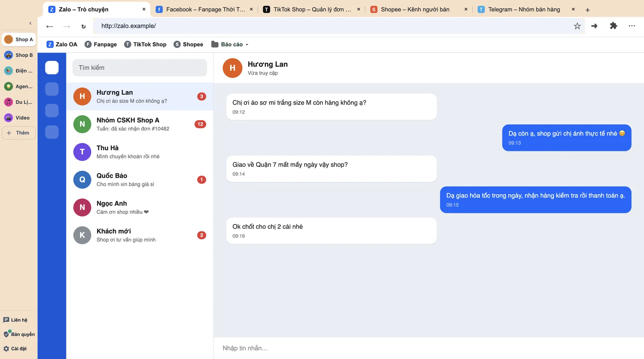Screen dimensions: 644x359
Task: Click the Nhập tin nhắn message box
Action: coord(429,348)
